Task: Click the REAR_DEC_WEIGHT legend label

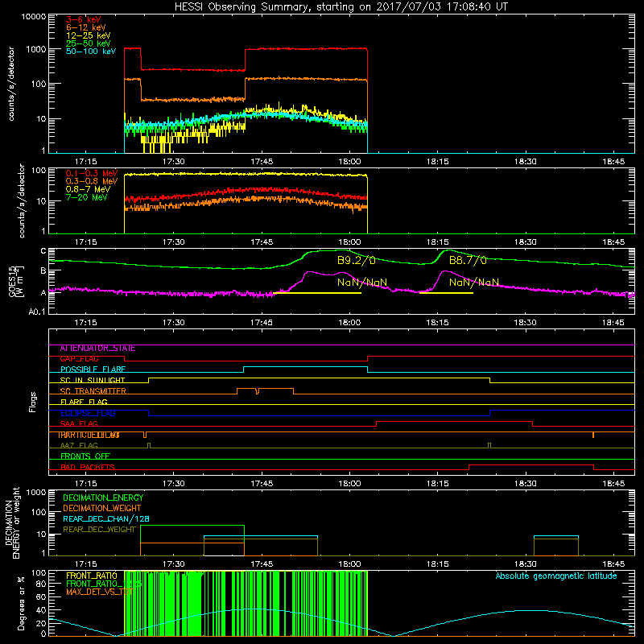Action: (99, 530)
